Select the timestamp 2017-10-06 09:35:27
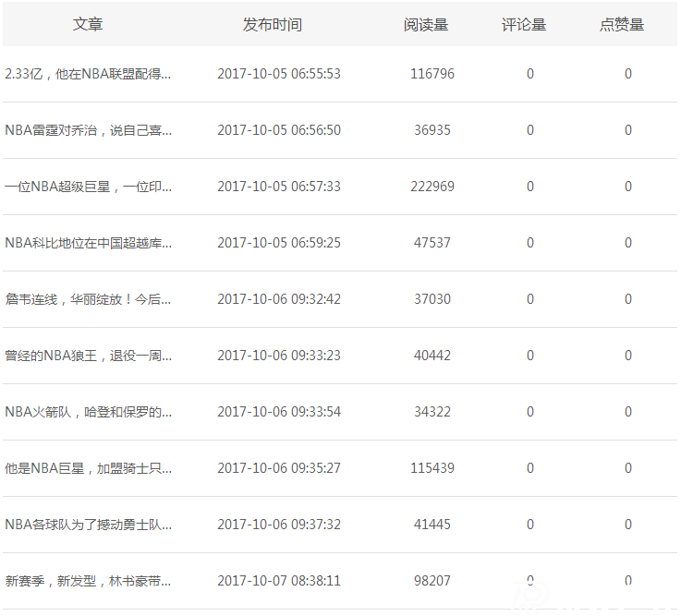 point(279,468)
